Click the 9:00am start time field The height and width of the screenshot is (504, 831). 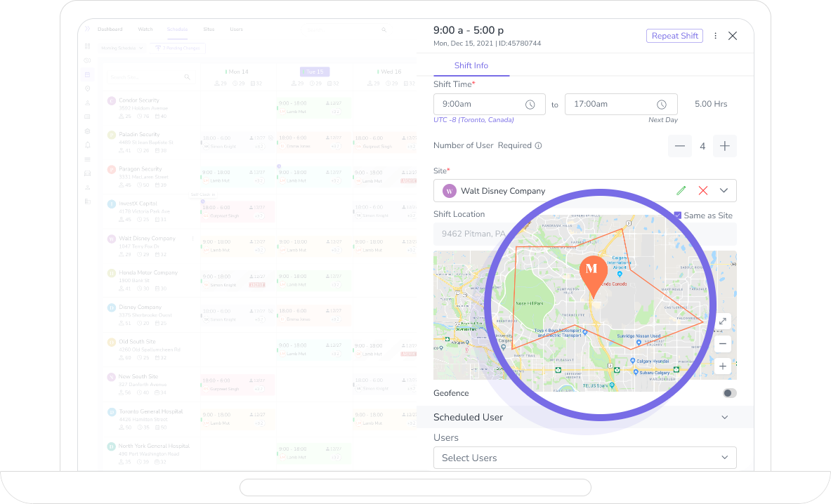(x=489, y=105)
